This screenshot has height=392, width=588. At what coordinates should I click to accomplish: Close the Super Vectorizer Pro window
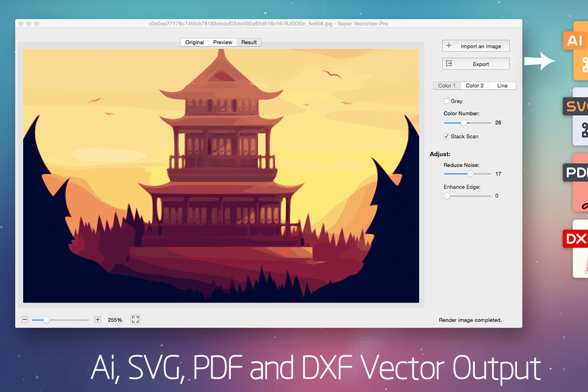[21, 24]
